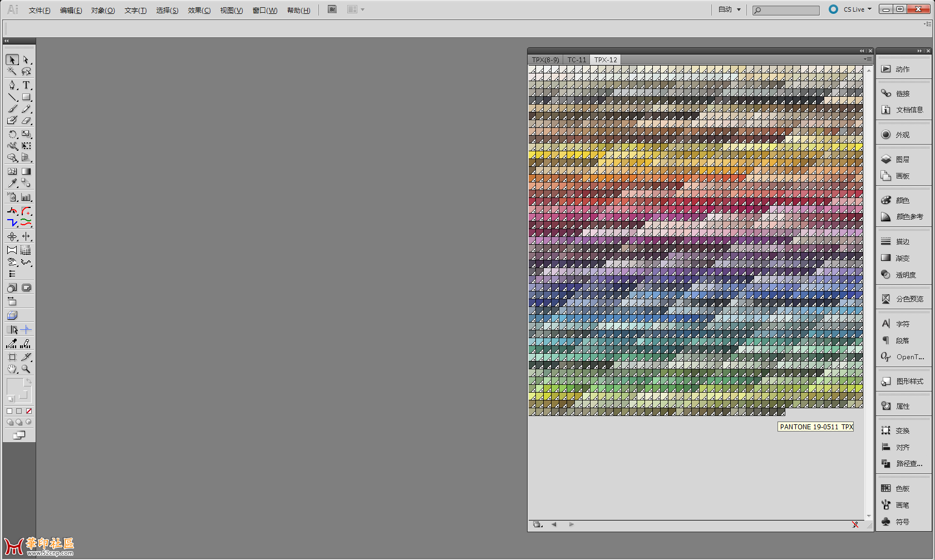This screenshot has height=560, width=935.
Task: Select the Gradient tool
Action: tap(26, 171)
